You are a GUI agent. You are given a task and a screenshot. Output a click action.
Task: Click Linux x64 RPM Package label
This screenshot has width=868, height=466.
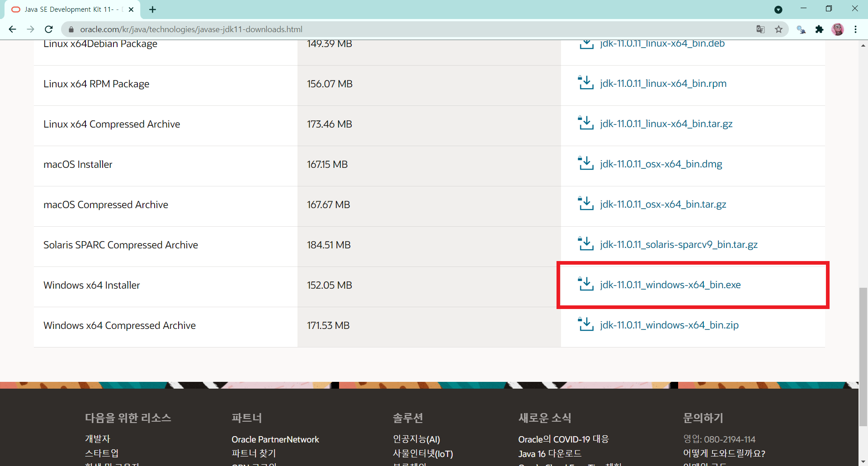96,84
